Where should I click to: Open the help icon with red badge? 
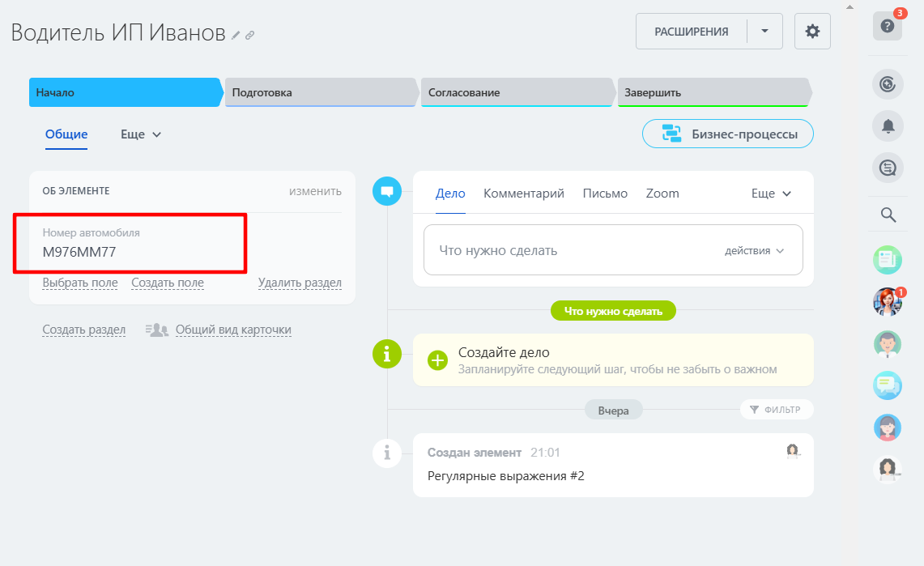pos(888,25)
